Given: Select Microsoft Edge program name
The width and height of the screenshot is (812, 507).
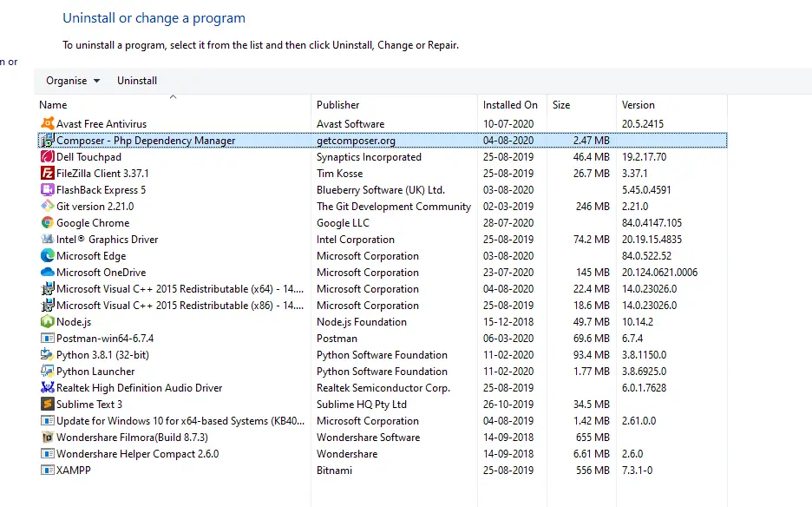Looking at the screenshot, I should pos(91,256).
